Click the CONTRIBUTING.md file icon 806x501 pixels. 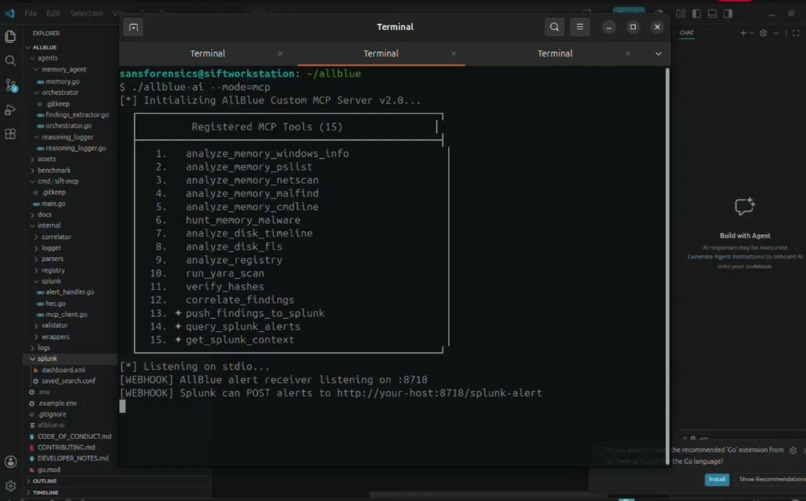tap(32, 448)
